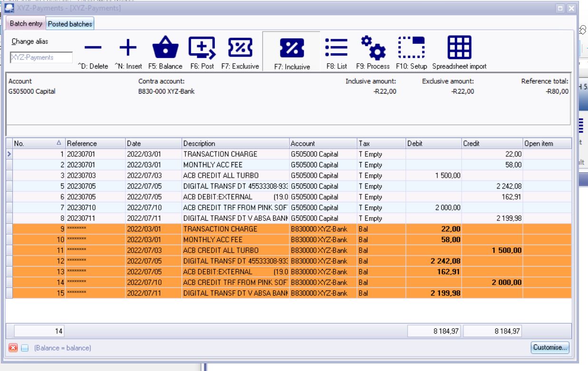Screen dimensions: 588x371
Task: Click the Customise... button
Action: pyautogui.click(x=549, y=347)
